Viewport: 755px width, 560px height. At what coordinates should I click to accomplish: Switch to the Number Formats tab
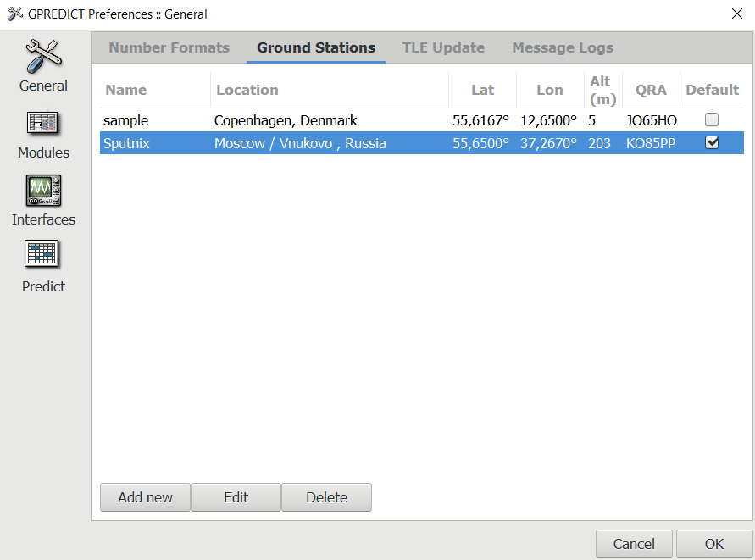[169, 47]
